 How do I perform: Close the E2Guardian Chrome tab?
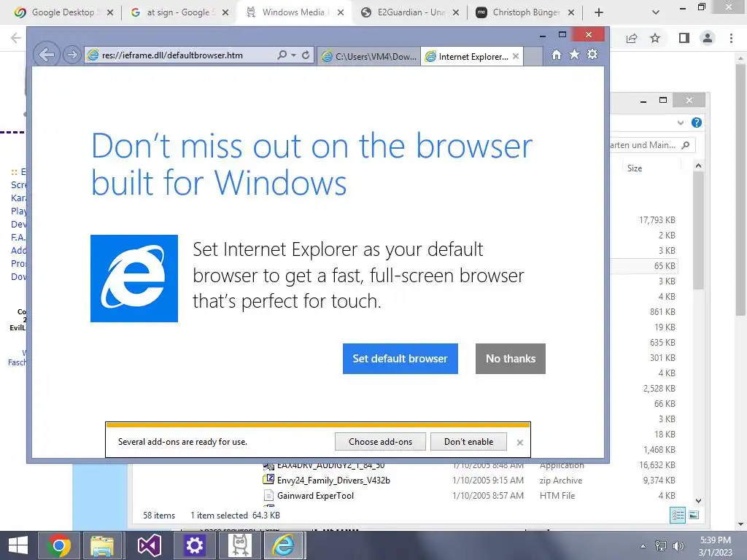[456, 12]
